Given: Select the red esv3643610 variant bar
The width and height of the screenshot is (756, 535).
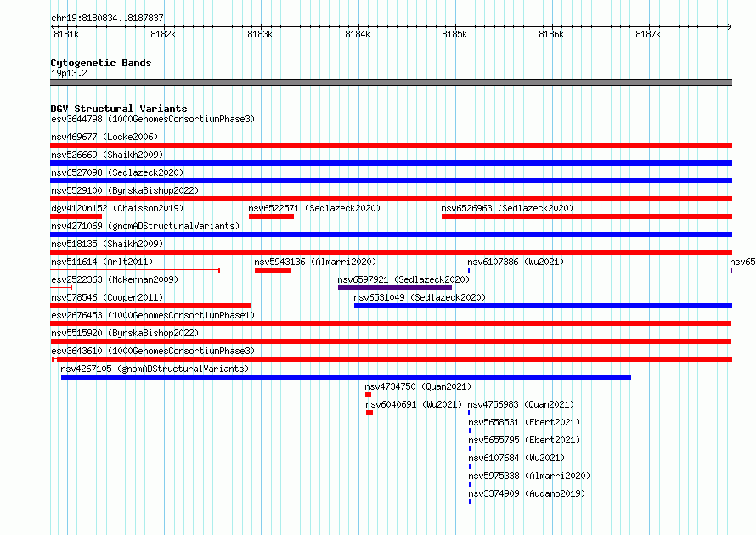Looking at the screenshot, I should tap(392, 359).
